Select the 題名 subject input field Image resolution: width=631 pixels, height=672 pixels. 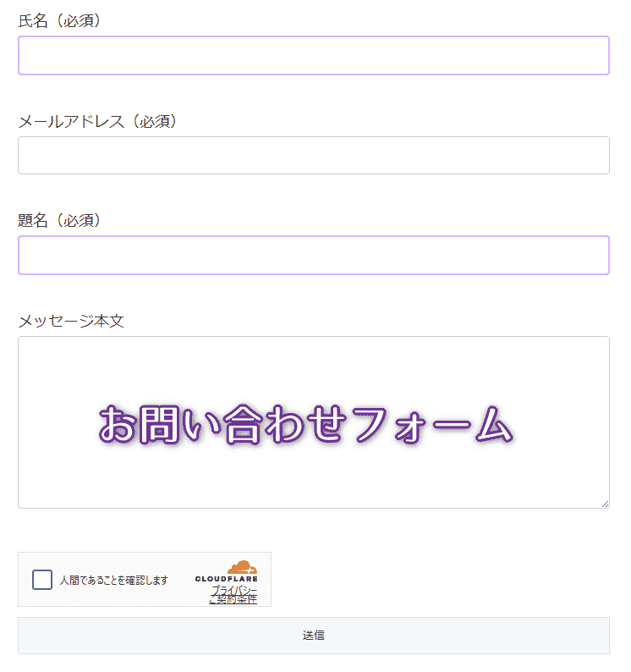pyautogui.click(x=313, y=256)
